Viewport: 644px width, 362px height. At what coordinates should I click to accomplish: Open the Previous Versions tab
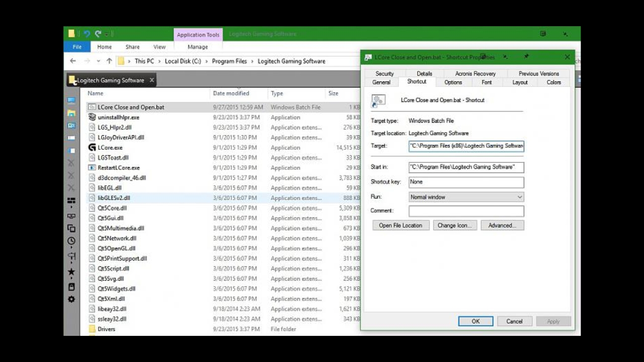(538, 73)
